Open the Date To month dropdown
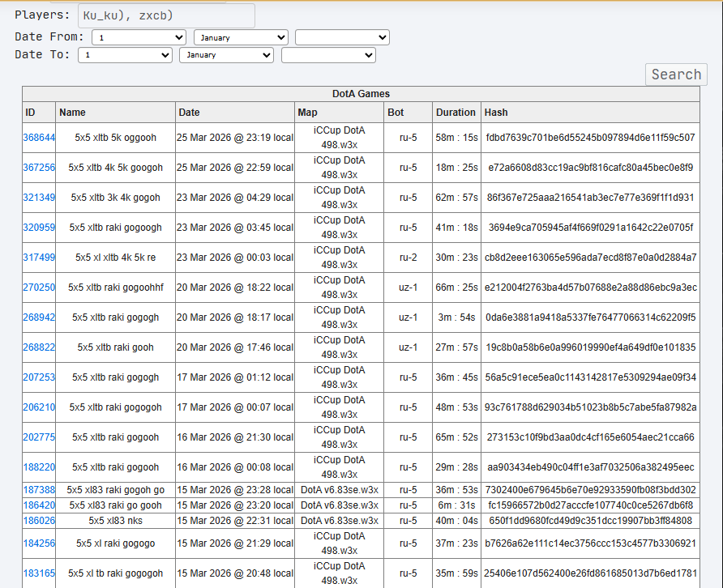723x588 pixels. (226, 55)
